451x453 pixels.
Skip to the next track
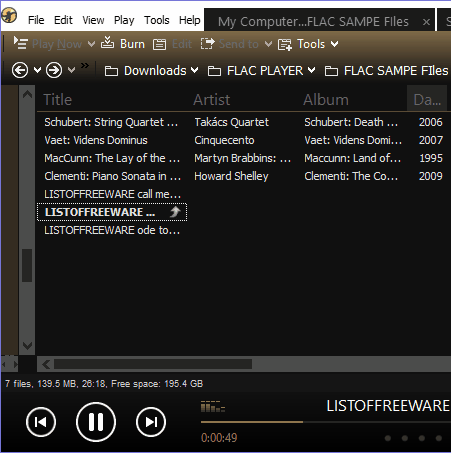[x=151, y=422]
